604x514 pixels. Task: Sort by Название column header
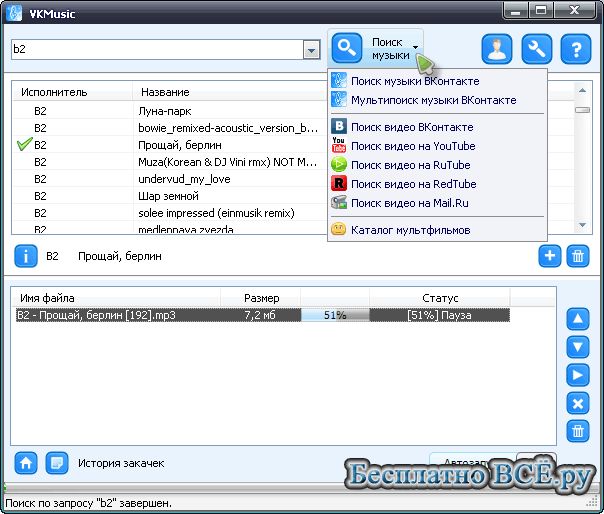click(x=230, y=92)
